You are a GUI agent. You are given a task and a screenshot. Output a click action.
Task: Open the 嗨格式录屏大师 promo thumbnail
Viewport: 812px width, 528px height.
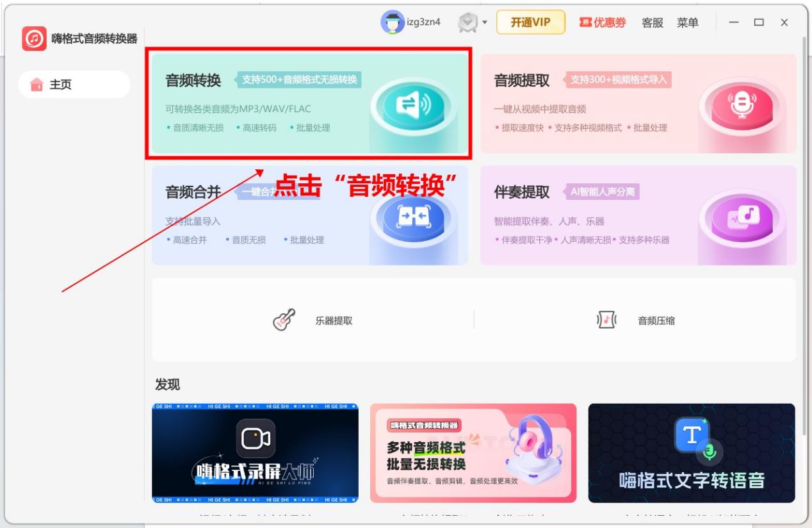255,453
